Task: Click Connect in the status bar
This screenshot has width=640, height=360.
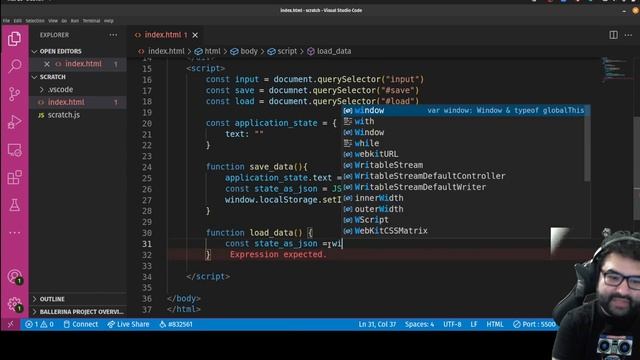Action: click(x=81, y=324)
